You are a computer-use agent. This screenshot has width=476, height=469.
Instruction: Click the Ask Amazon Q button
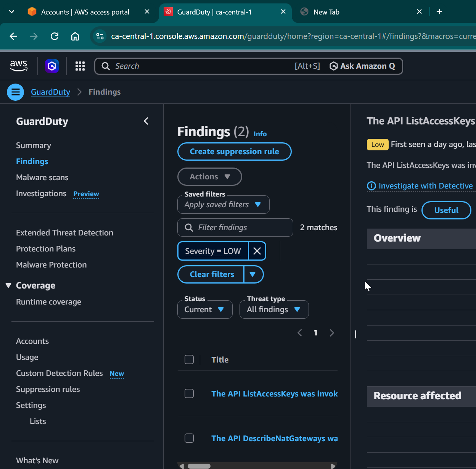(362, 66)
